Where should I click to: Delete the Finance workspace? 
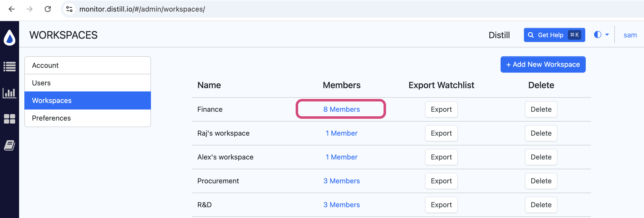541,109
